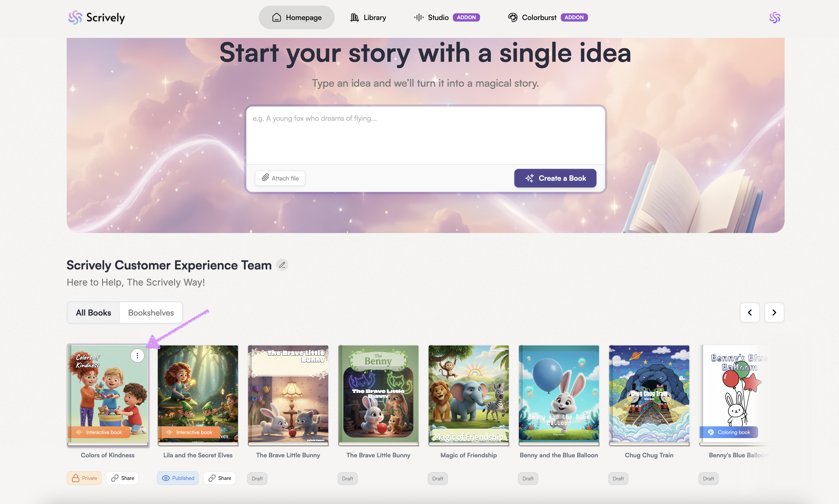Click the pencil edit icon beside team name

282,265
